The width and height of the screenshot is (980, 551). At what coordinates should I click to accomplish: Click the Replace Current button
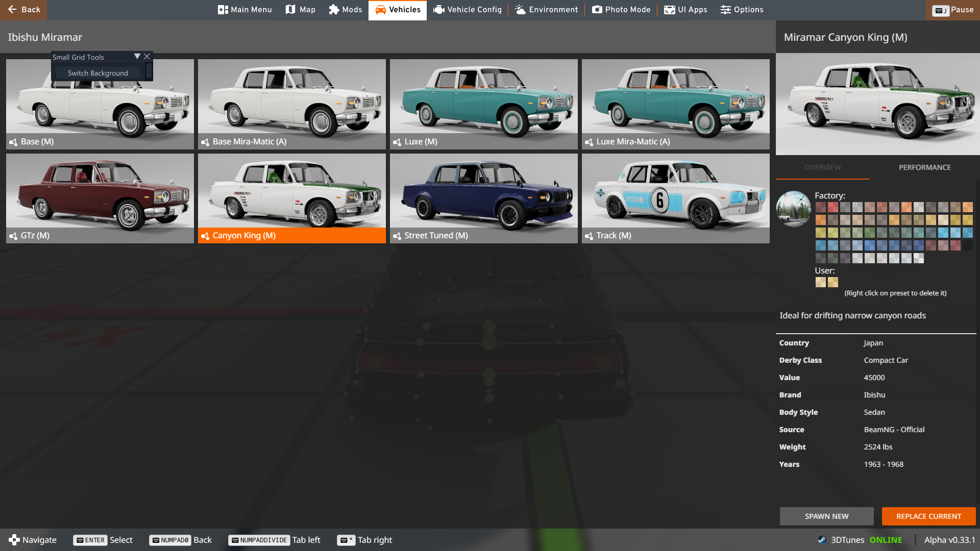tap(929, 516)
